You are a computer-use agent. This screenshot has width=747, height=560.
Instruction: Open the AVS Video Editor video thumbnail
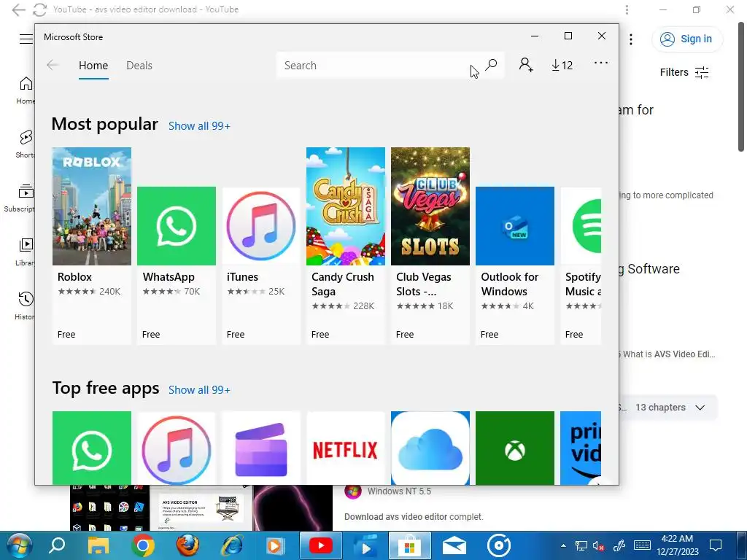(x=201, y=508)
